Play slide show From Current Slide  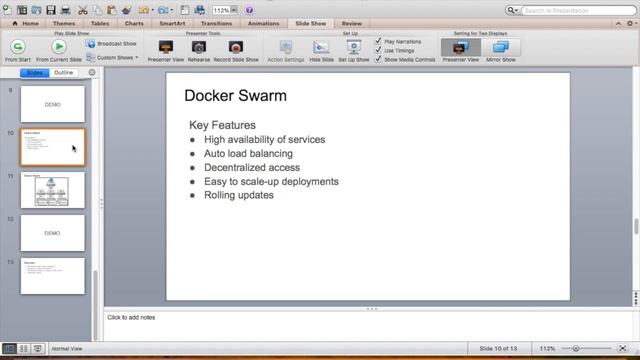click(59, 51)
